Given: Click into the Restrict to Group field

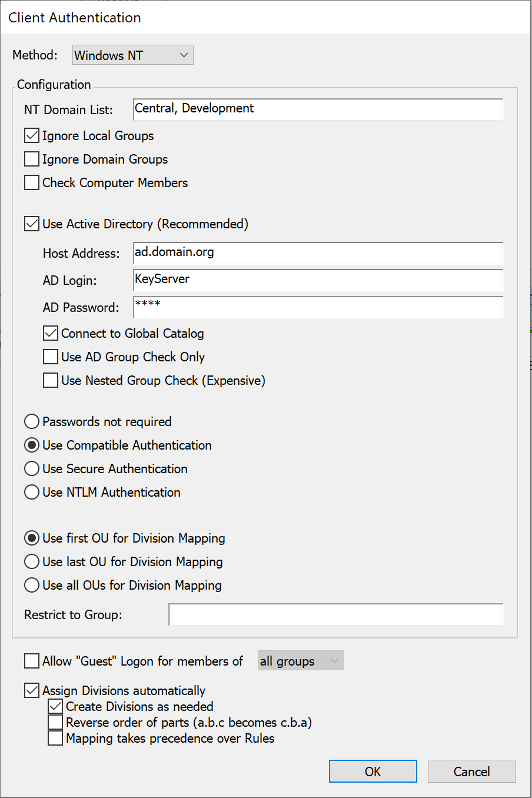Looking at the screenshot, I should tap(335, 614).
